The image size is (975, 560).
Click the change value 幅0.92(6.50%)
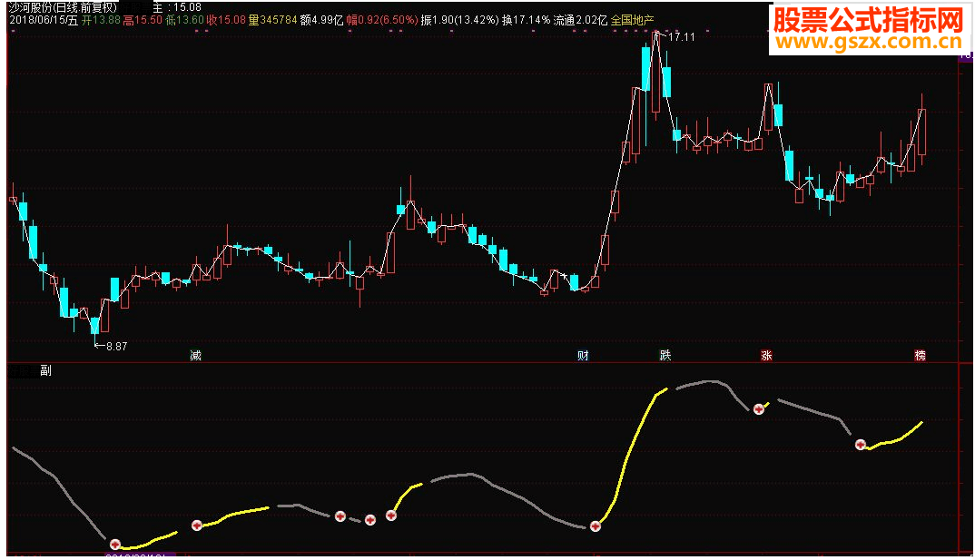382,20
